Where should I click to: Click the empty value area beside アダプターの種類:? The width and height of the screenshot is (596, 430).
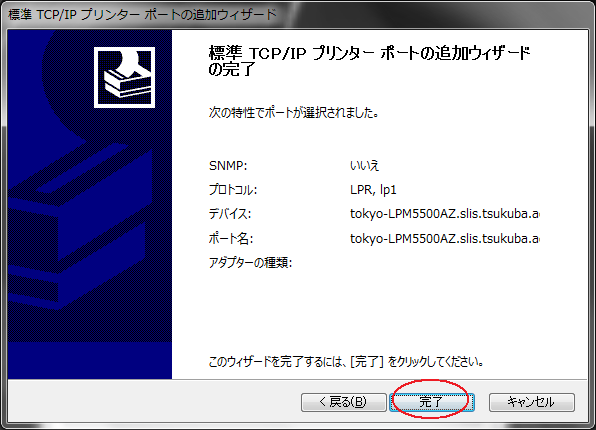tap(445, 263)
